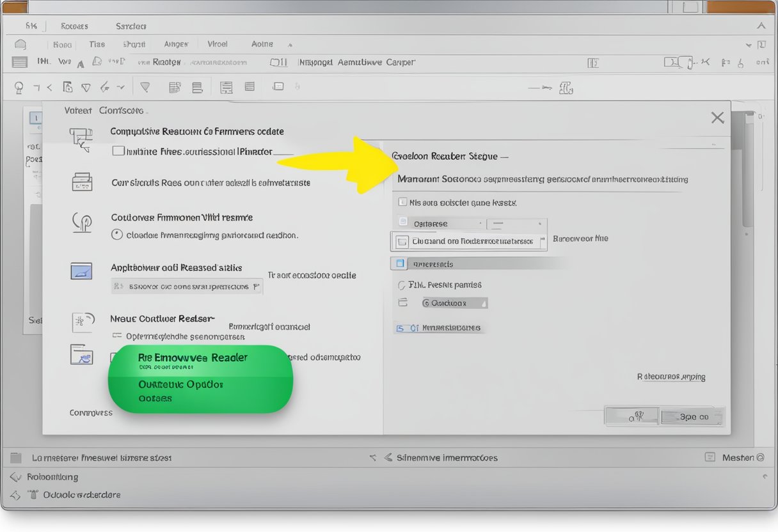Click the Messen icon at bottom right
This screenshot has height=532, width=778.
click(711, 457)
